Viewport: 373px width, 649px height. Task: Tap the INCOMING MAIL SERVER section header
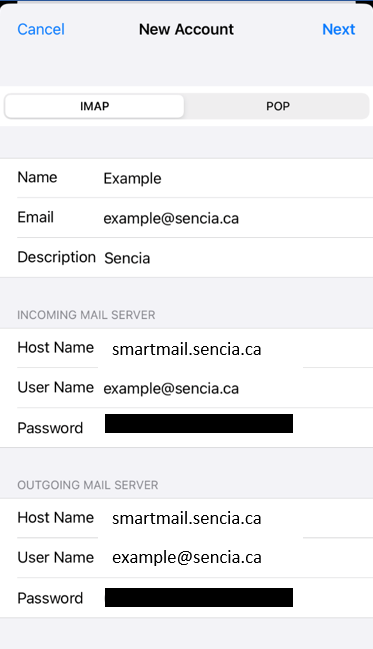point(86,315)
